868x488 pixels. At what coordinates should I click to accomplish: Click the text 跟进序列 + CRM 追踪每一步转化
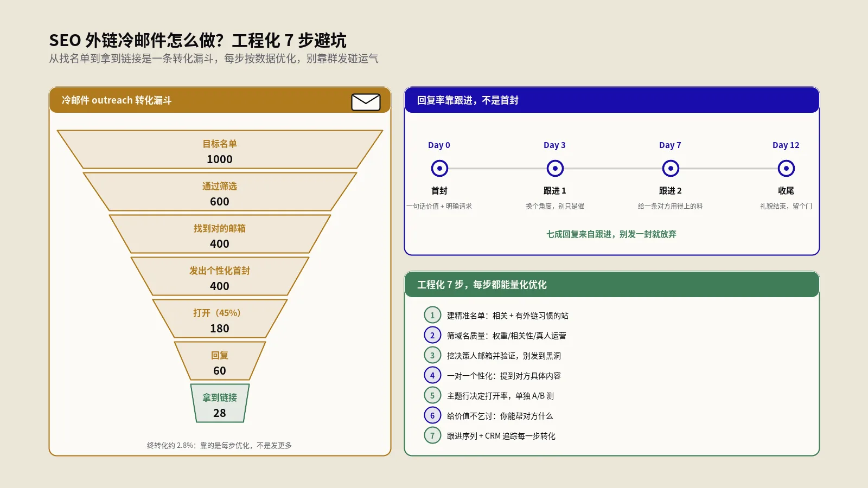pos(501,436)
